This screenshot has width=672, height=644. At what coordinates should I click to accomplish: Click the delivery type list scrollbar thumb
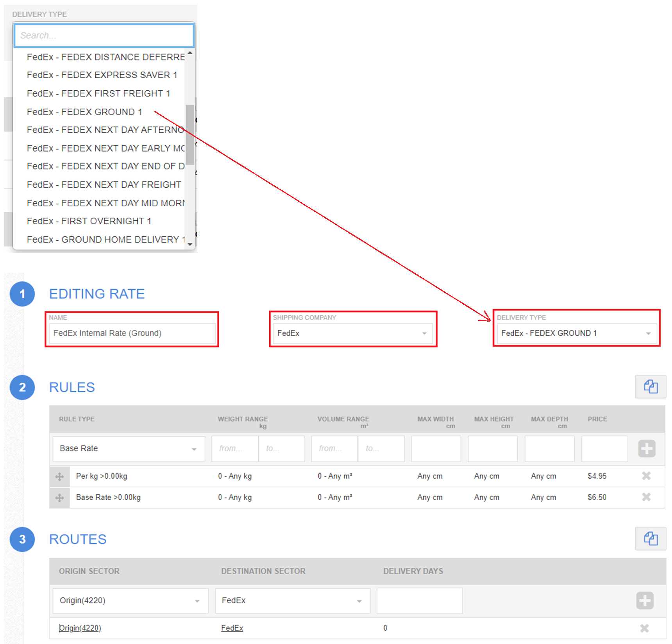190,134
